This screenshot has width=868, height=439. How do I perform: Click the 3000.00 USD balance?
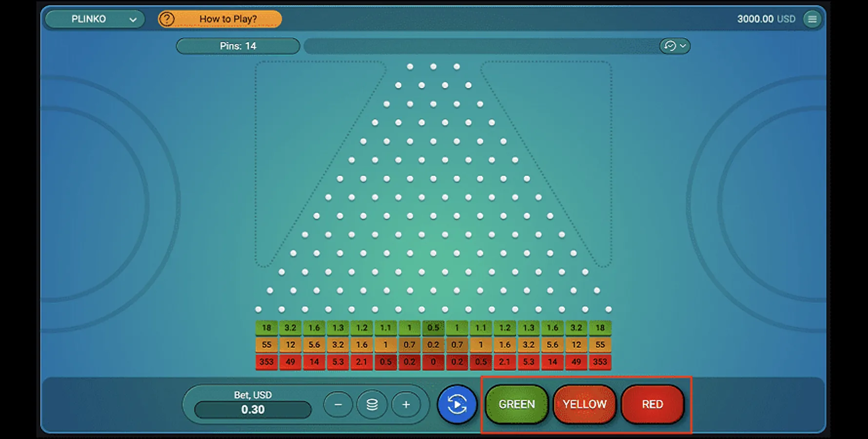click(766, 19)
